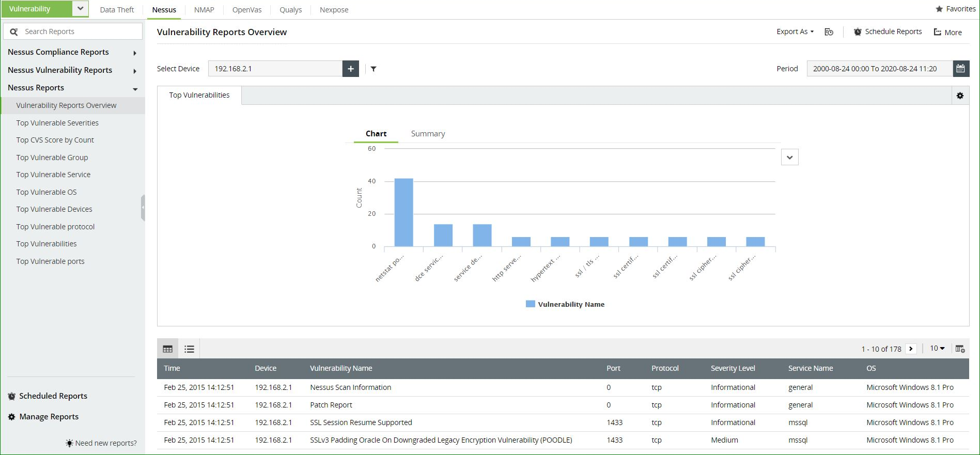Screen dimensions: 980x455
Task: Click the lightbulb icon beside Need new reports
Action: click(70, 443)
